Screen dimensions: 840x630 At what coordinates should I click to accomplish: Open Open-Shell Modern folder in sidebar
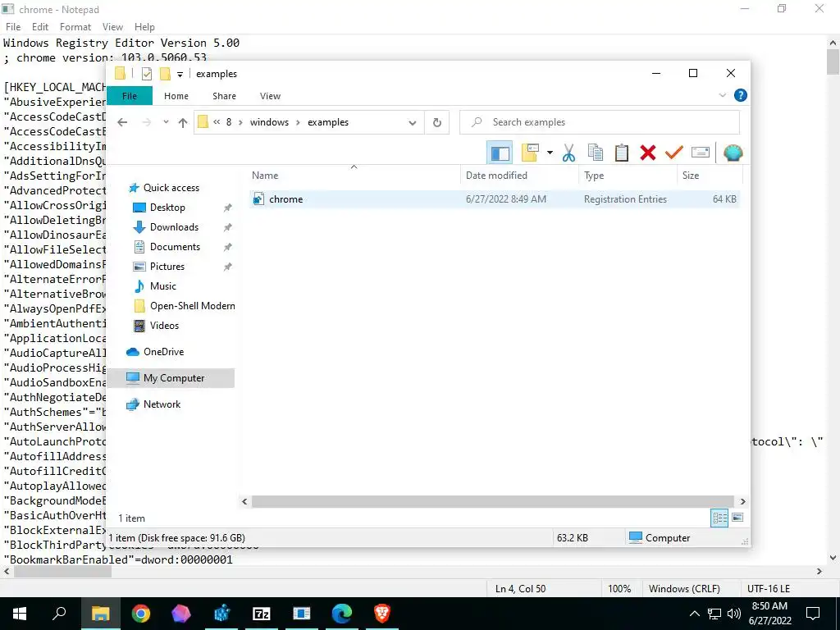point(192,306)
